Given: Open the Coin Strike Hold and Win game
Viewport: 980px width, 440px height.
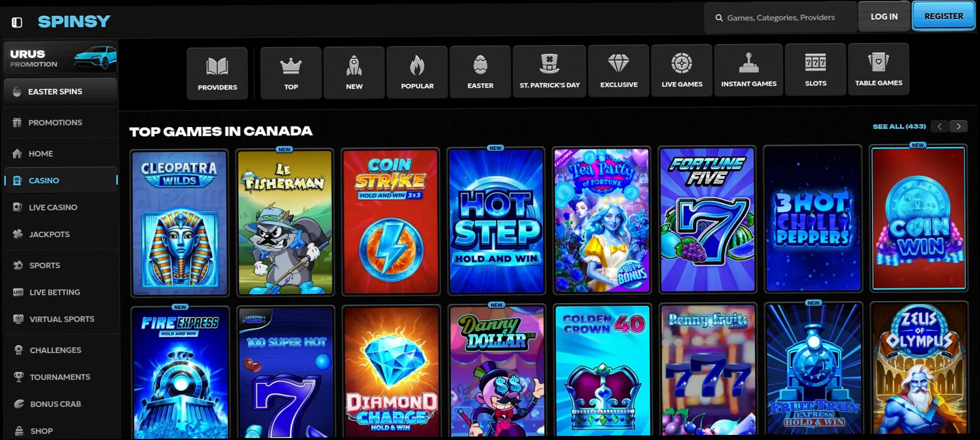Looking at the screenshot, I should coord(391,221).
